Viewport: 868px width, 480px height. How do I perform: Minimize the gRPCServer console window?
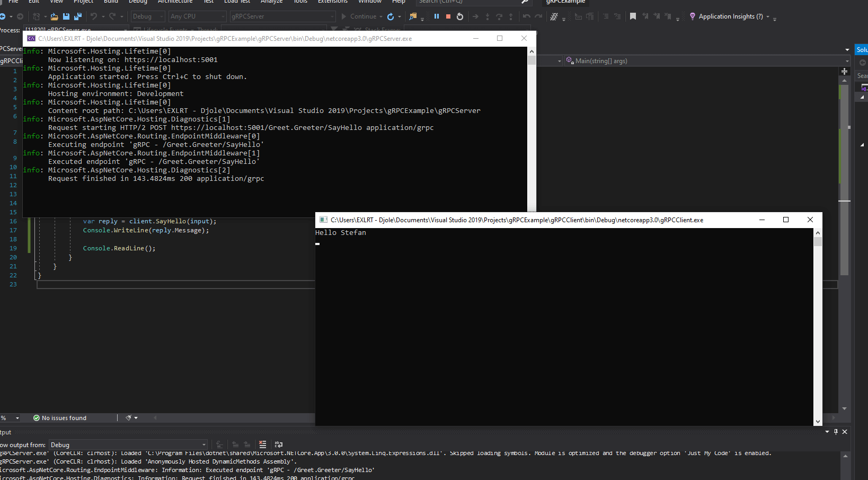tap(475, 38)
